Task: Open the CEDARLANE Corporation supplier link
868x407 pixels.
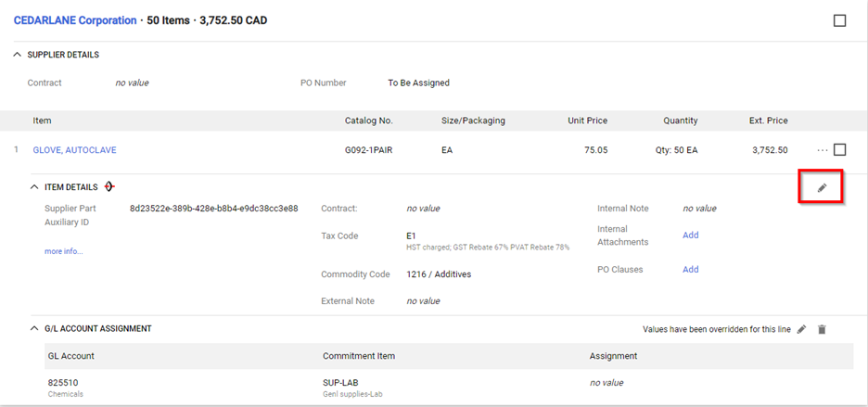Action: click(x=75, y=20)
